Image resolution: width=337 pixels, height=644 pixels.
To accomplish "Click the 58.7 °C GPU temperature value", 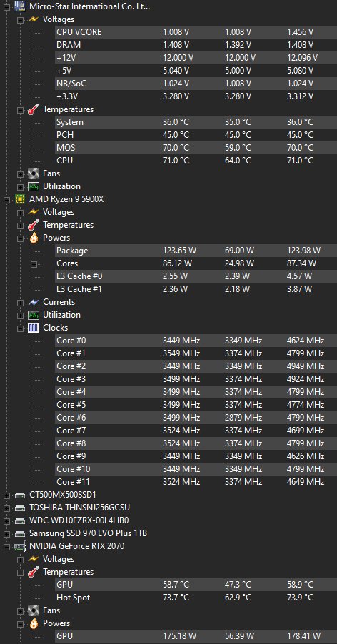I will (176, 585).
